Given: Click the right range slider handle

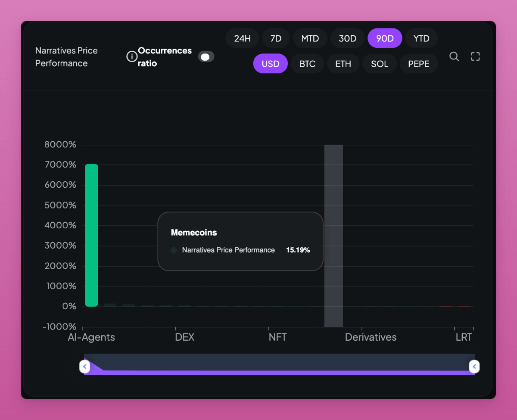Looking at the screenshot, I should pyautogui.click(x=474, y=367).
